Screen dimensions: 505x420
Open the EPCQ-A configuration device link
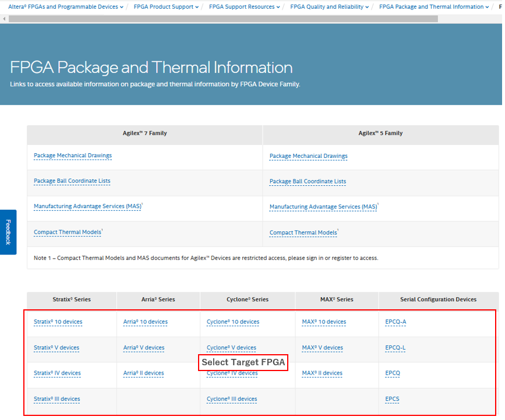tap(395, 322)
